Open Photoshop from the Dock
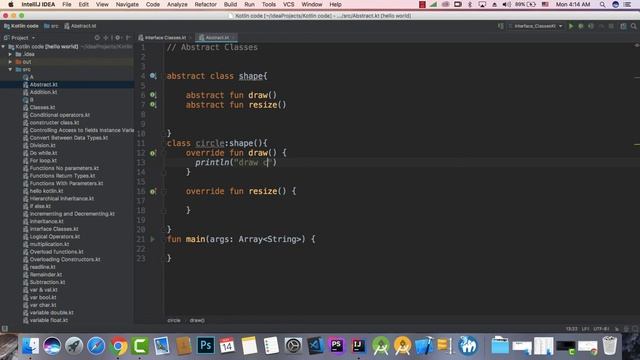 point(205,346)
